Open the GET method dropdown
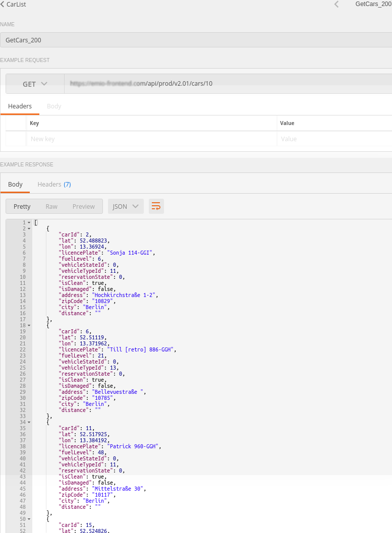392x533 pixels. 35,84
